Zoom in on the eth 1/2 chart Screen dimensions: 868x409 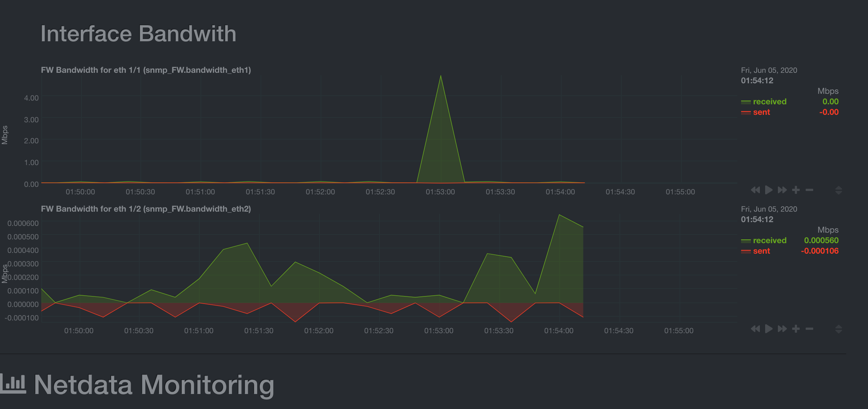click(796, 329)
